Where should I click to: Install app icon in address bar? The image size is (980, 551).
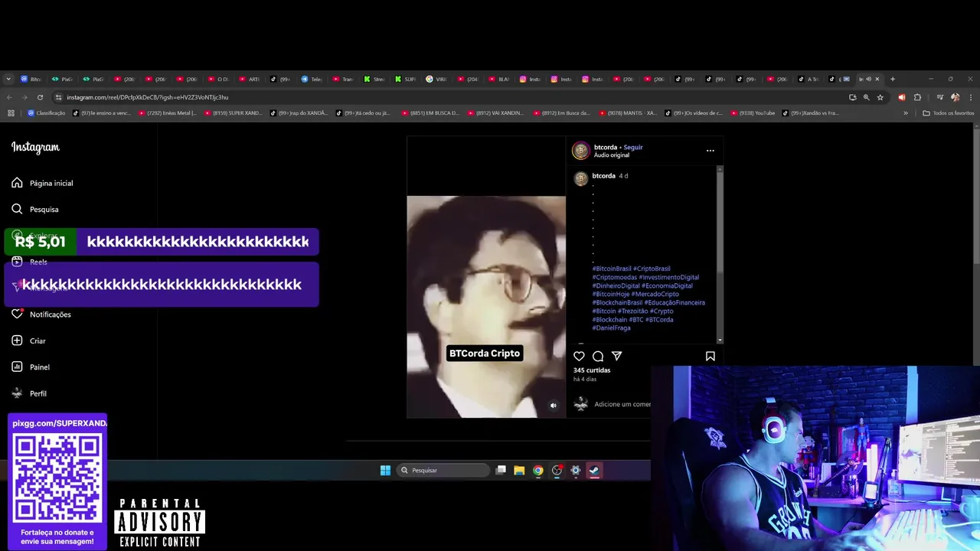tap(853, 97)
